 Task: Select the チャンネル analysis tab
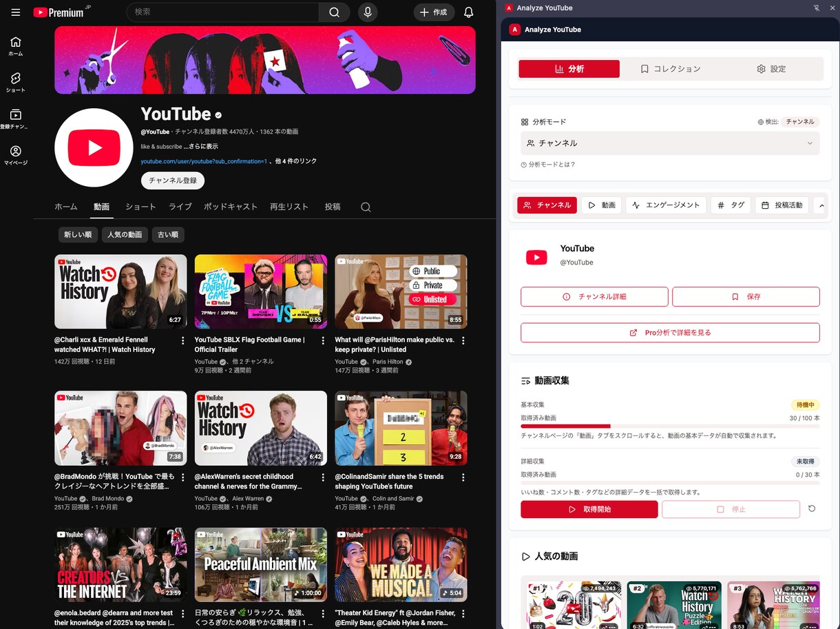pyautogui.click(x=547, y=205)
